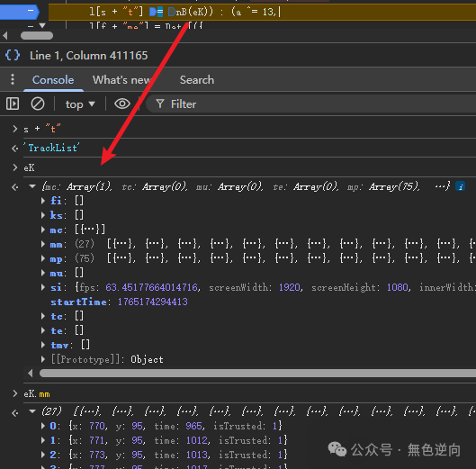The image size is (476, 469).
Task: Select the Console tab
Action: coord(53,80)
